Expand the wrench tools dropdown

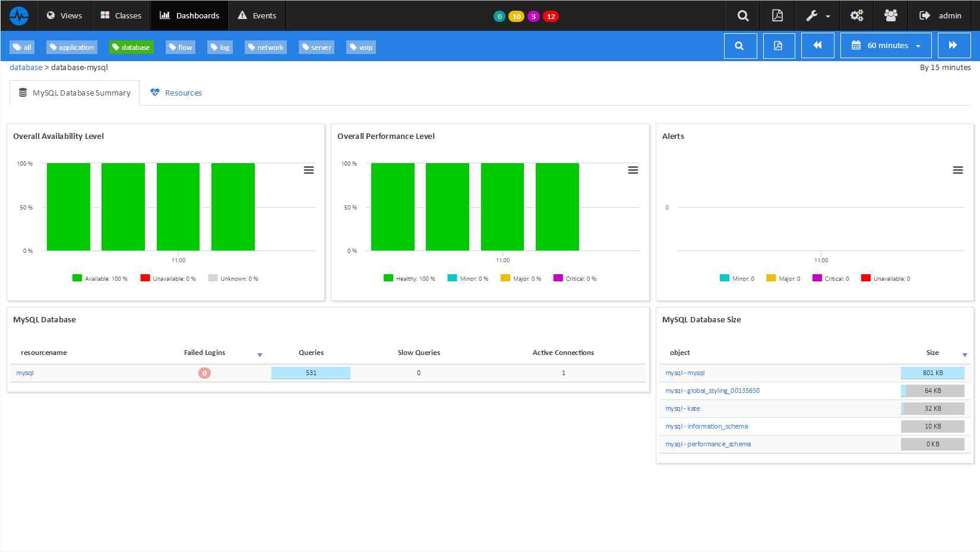[x=817, y=15]
